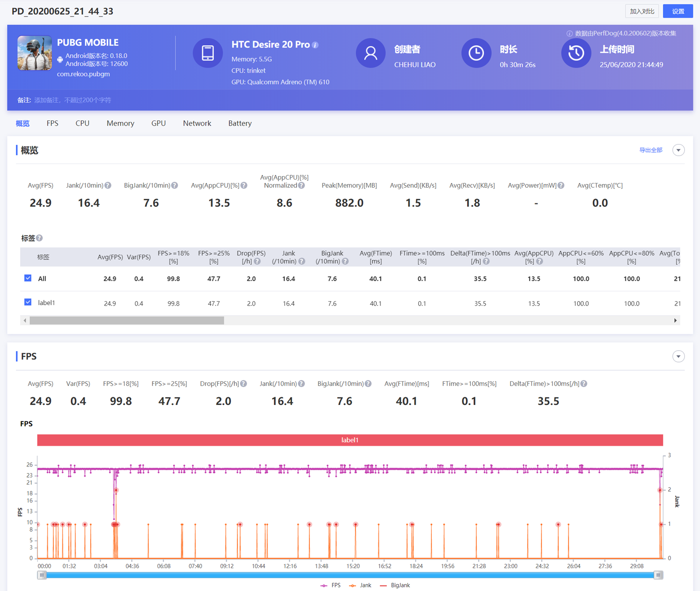This screenshot has height=591, width=700.
Task: Click the right handle of timeline range slider
Action: 658,575
